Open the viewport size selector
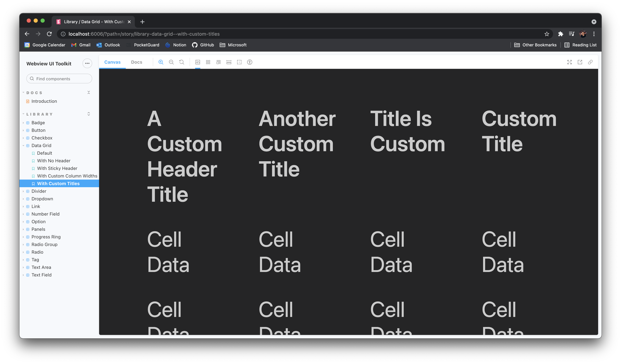This screenshot has height=364, width=621. pos(218,62)
